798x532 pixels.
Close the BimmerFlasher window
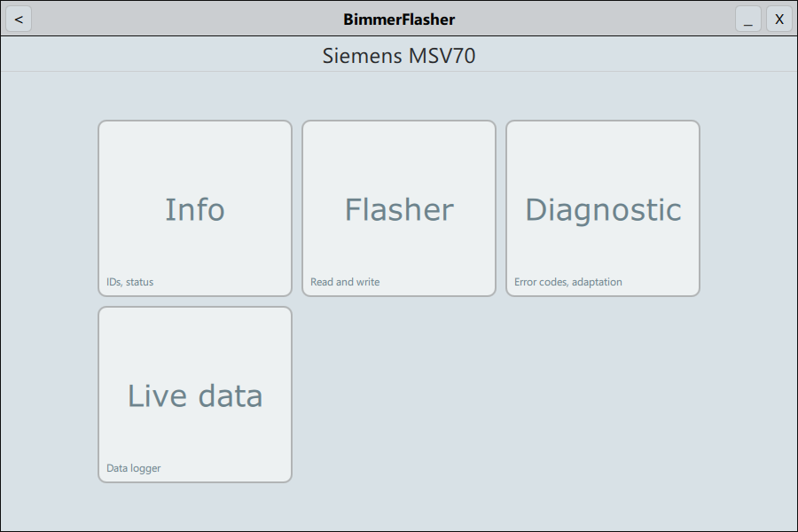tap(779, 19)
